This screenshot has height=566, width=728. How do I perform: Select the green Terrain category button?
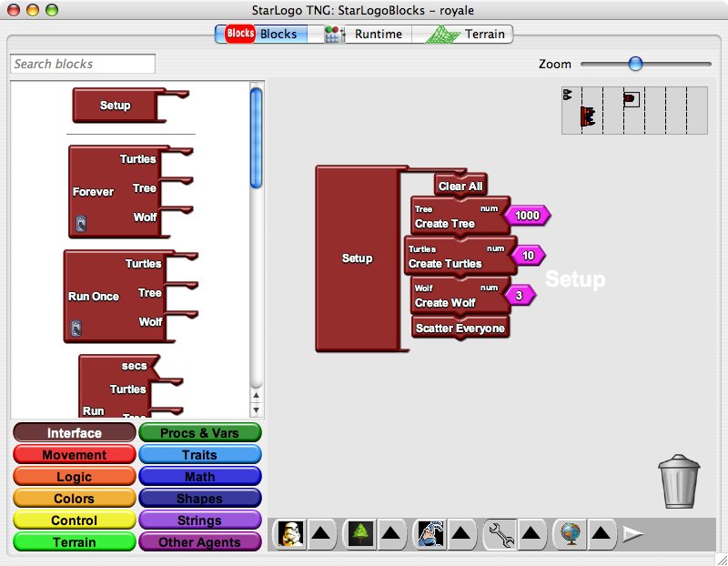(x=75, y=541)
